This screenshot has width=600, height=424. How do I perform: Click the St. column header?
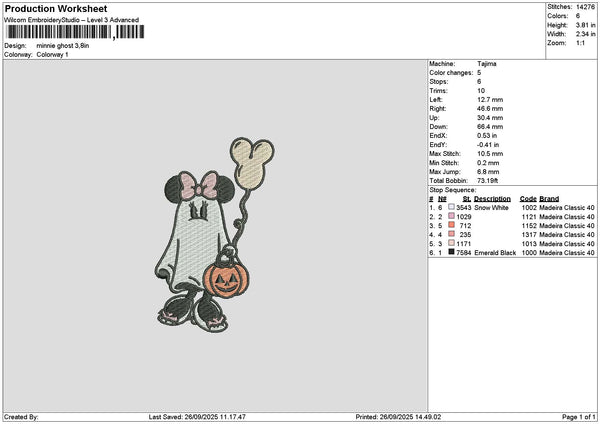point(466,199)
